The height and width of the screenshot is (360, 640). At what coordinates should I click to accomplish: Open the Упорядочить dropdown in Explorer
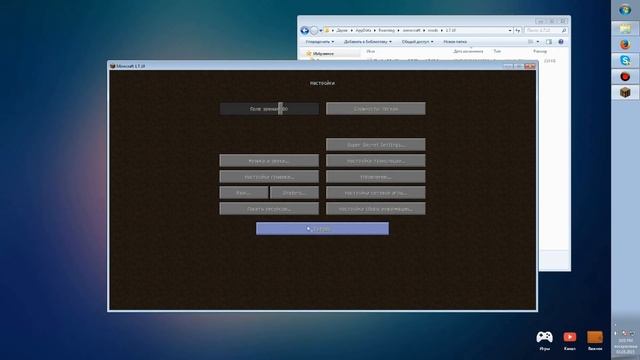320,42
